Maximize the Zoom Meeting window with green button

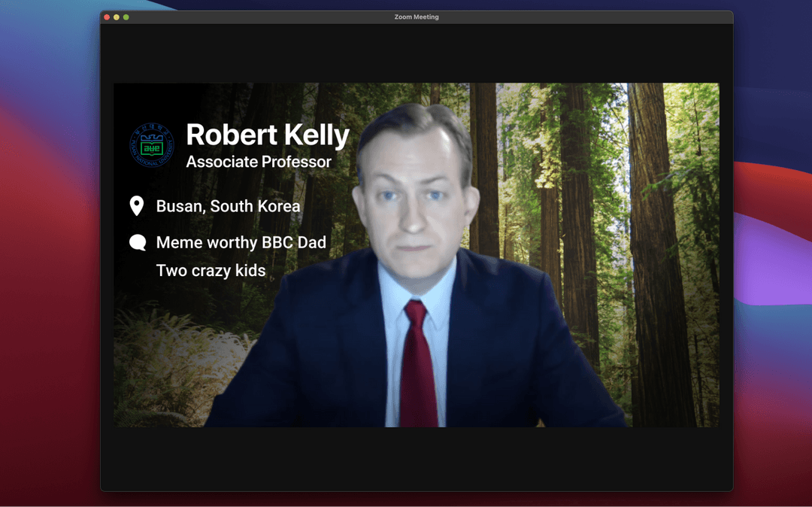coord(126,17)
